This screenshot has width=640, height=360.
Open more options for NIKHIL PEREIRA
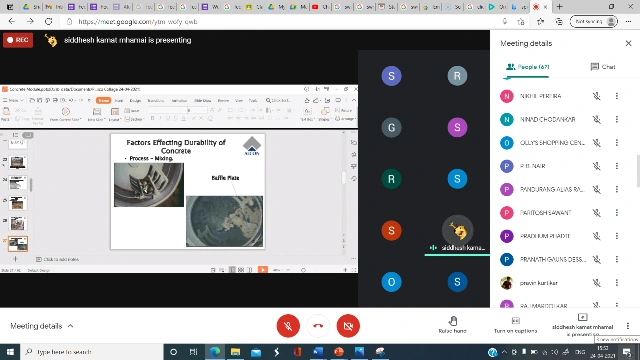pyautogui.click(x=617, y=96)
